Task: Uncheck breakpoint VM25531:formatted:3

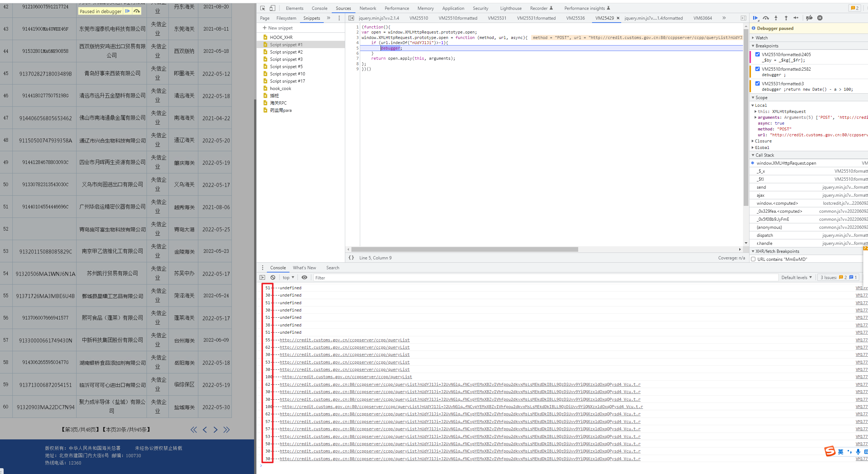Action: coord(758,83)
